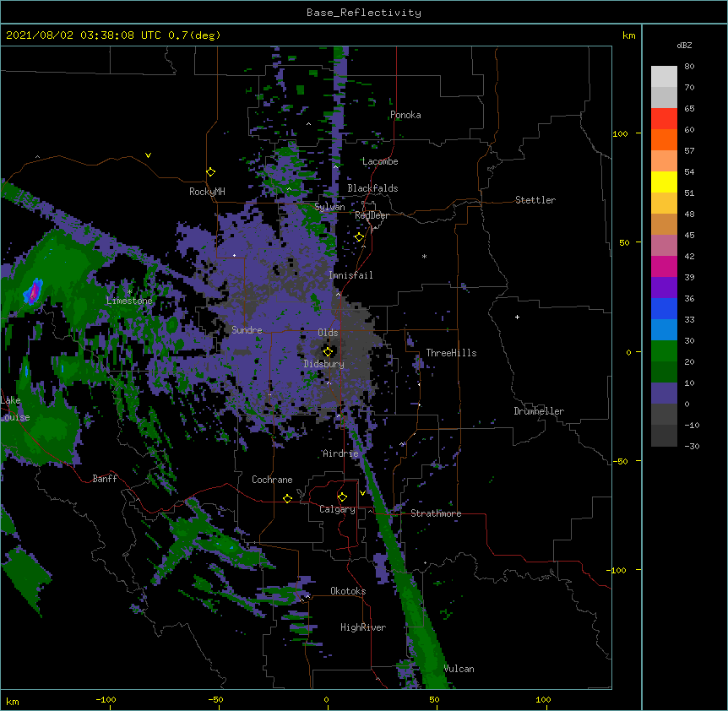Image resolution: width=728 pixels, height=711 pixels.
Task: Click the Didsbury town label
Action: pos(324,364)
